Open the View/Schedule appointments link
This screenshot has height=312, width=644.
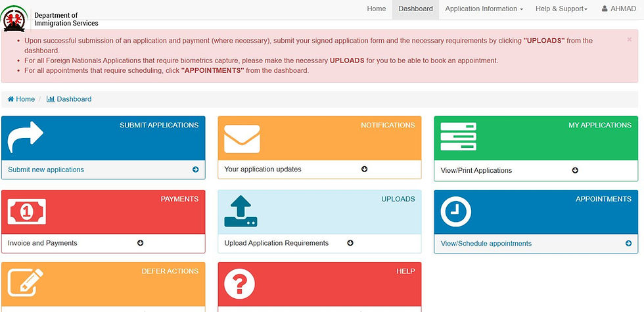point(486,244)
